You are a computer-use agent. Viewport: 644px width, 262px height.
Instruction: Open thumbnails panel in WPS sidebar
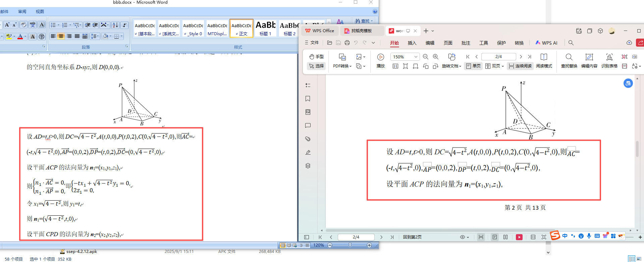pyautogui.click(x=308, y=112)
